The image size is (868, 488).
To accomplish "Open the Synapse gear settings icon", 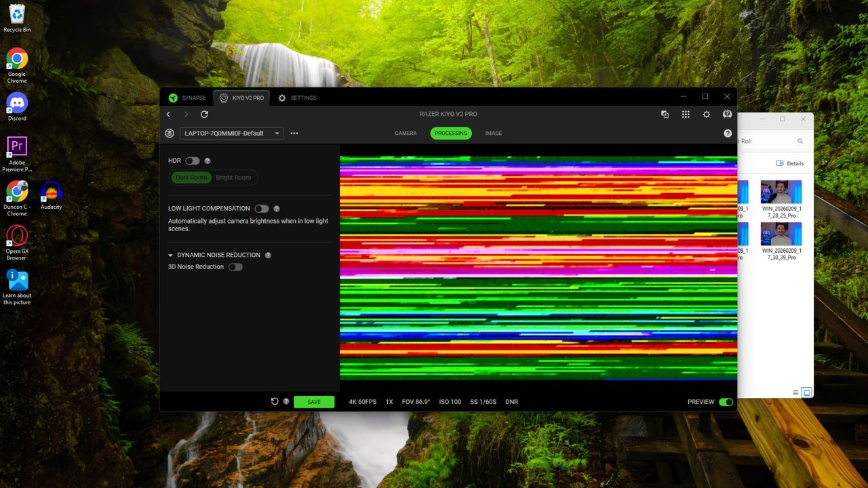I will tap(707, 115).
